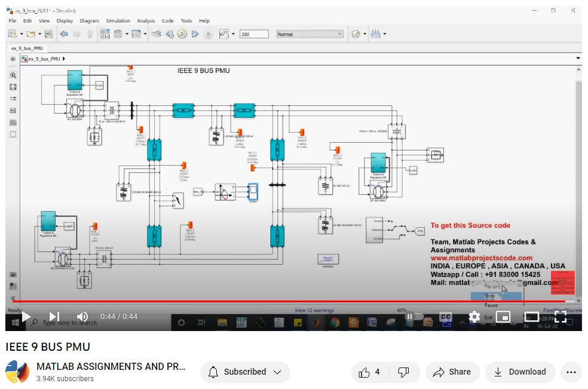Click the Zoom magnifier palette icon
The image size is (588, 389).
[x=13, y=75]
